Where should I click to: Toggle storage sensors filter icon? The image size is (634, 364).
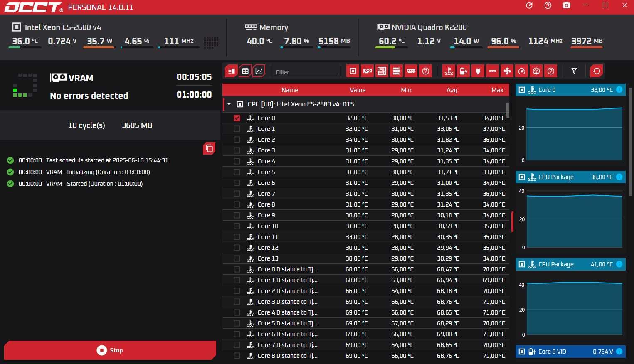click(397, 71)
